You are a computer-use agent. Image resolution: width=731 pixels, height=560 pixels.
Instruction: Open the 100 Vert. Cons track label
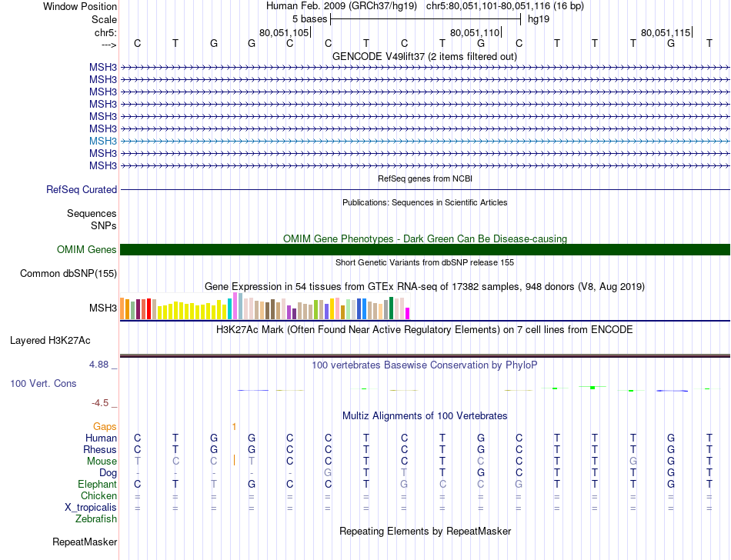click(x=43, y=383)
